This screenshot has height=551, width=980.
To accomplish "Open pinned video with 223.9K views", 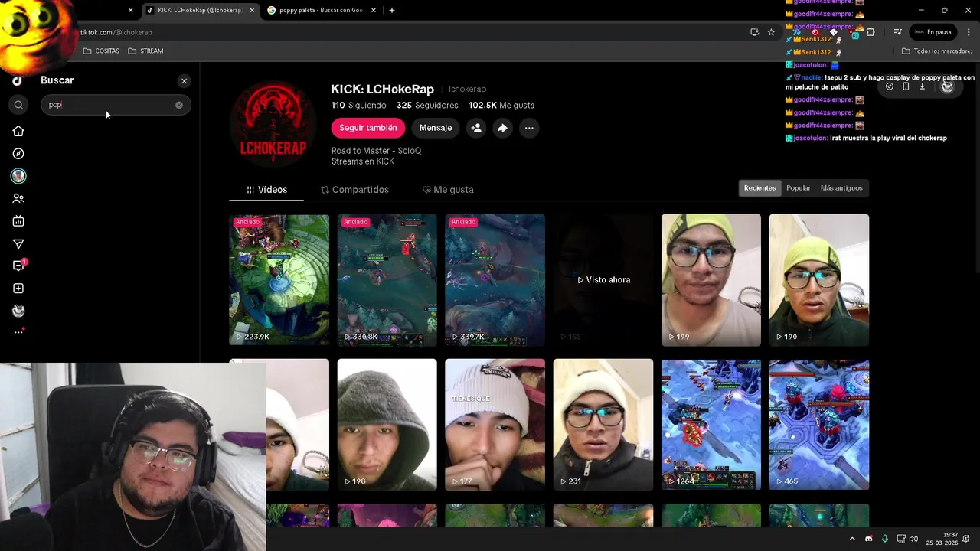I will (x=279, y=280).
